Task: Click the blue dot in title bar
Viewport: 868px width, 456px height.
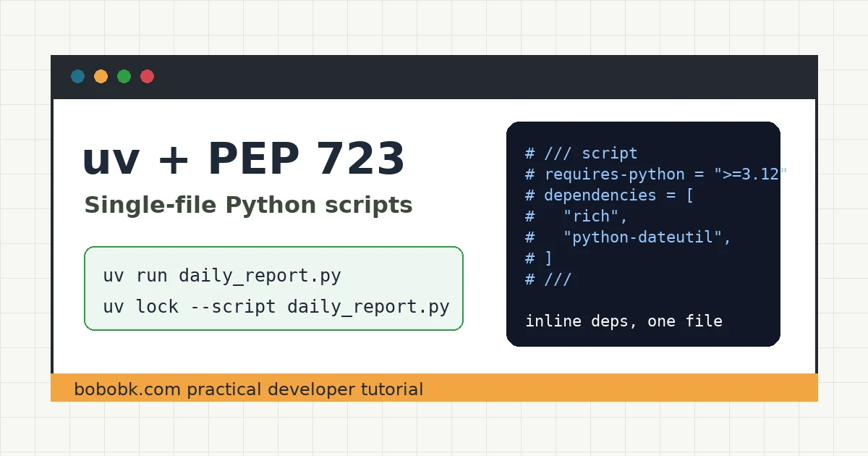Action: tap(77, 77)
